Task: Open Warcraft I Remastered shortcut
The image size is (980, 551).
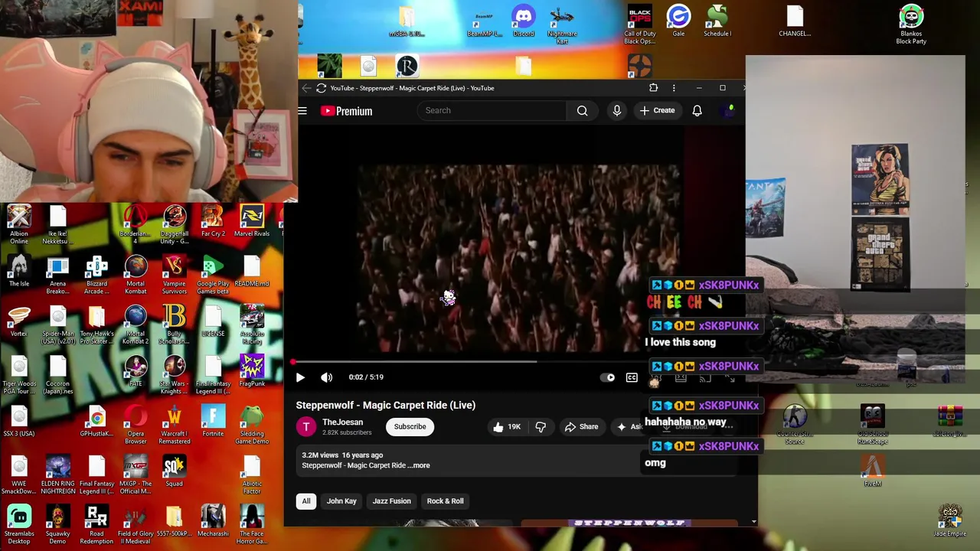Action: point(174,425)
